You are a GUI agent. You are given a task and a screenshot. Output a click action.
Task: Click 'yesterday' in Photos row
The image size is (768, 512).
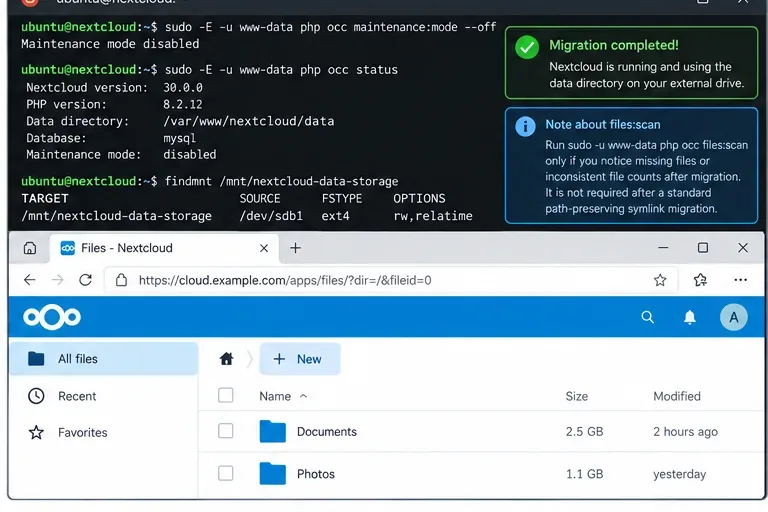[679, 474]
